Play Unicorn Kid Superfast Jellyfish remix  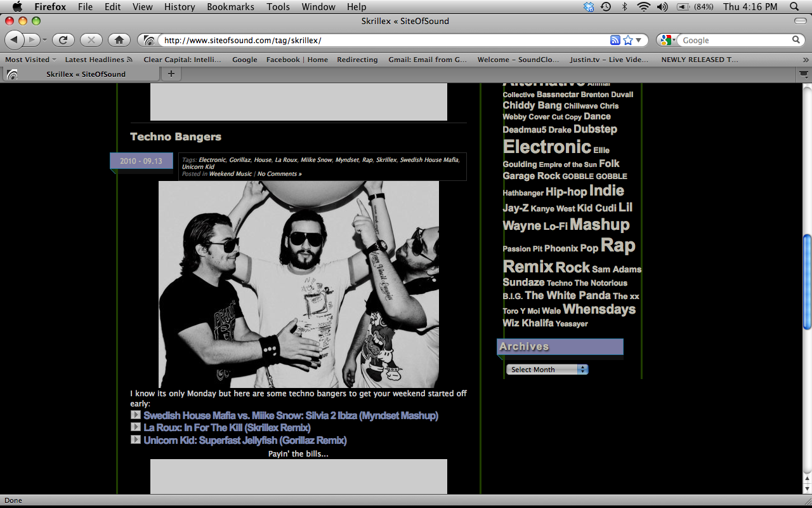point(136,439)
